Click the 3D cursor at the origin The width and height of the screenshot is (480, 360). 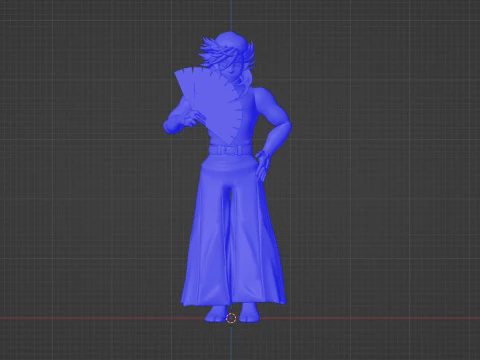coord(231,318)
